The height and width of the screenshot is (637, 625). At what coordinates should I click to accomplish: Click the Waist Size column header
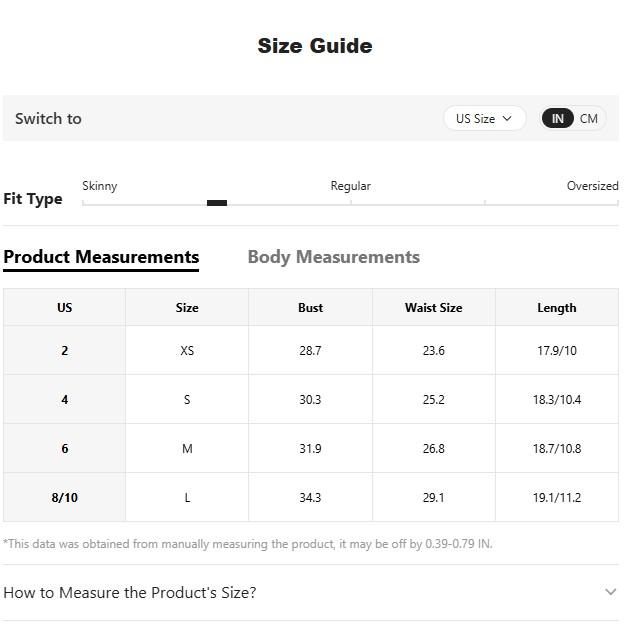pos(433,308)
